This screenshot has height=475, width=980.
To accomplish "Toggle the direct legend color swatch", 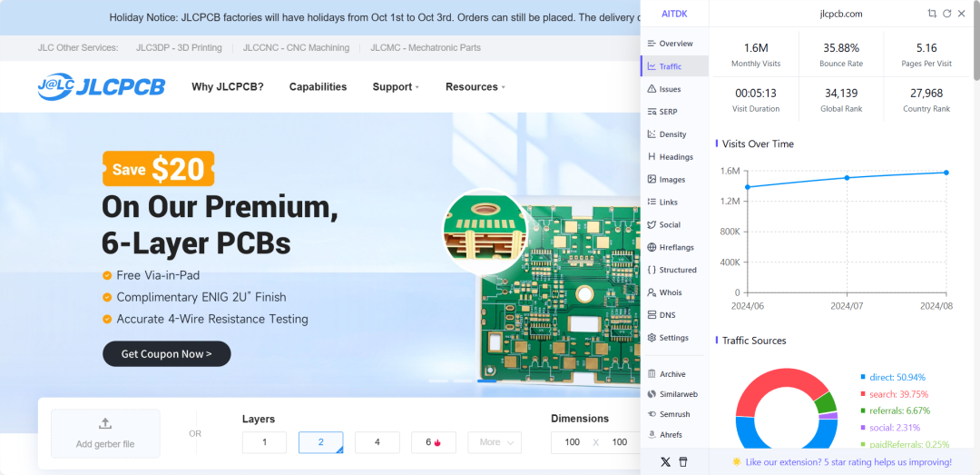I will (863, 378).
